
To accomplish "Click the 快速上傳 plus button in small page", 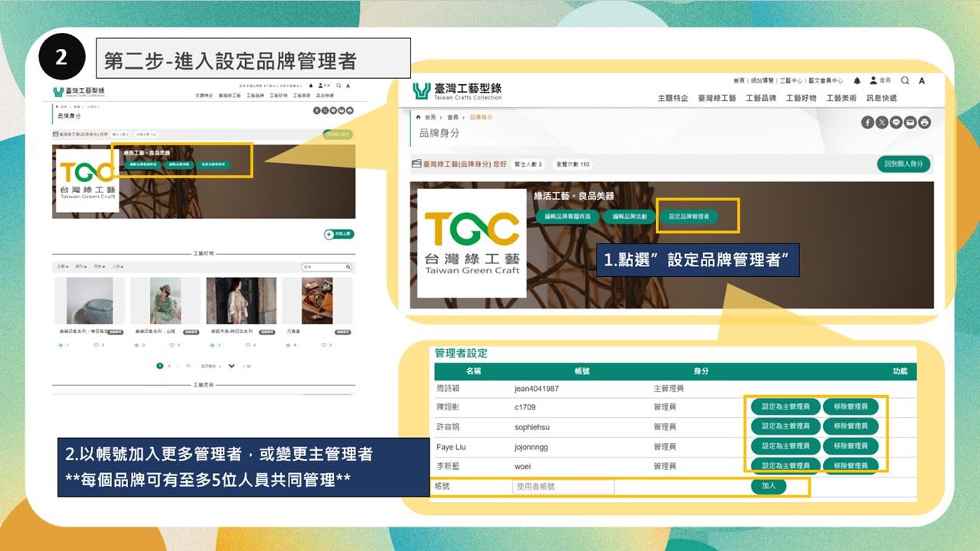I will 339,234.
